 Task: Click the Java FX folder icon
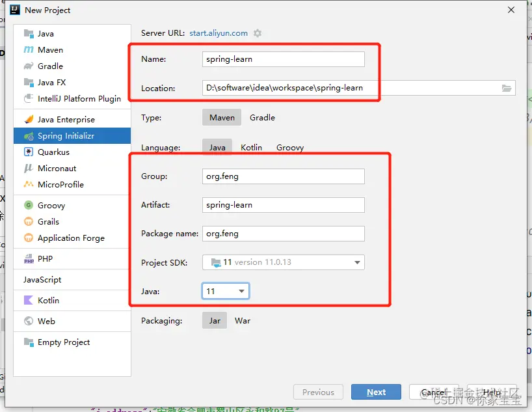pyautogui.click(x=29, y=82)
